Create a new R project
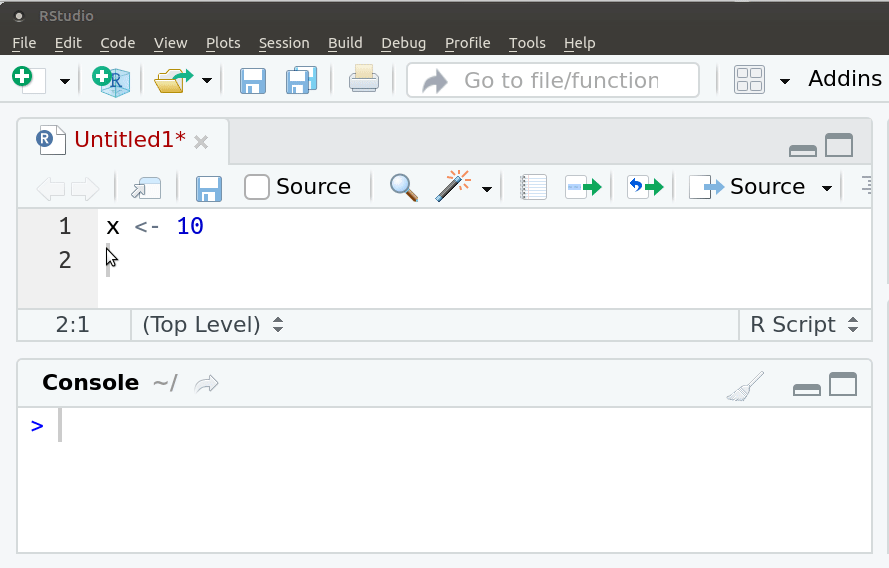 111,80
